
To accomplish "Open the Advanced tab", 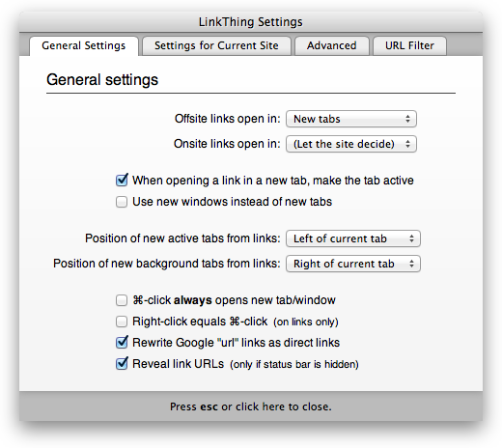I will tap(332, 45).
